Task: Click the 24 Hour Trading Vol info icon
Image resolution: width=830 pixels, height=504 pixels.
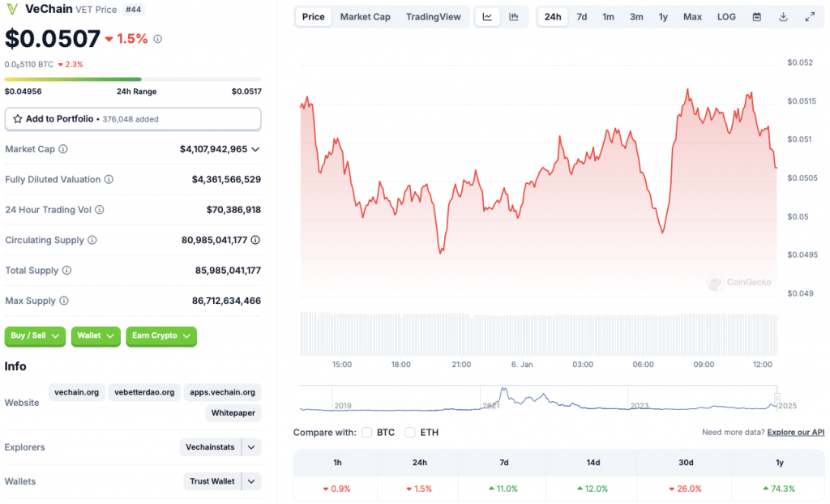Action: pos(100,210)
